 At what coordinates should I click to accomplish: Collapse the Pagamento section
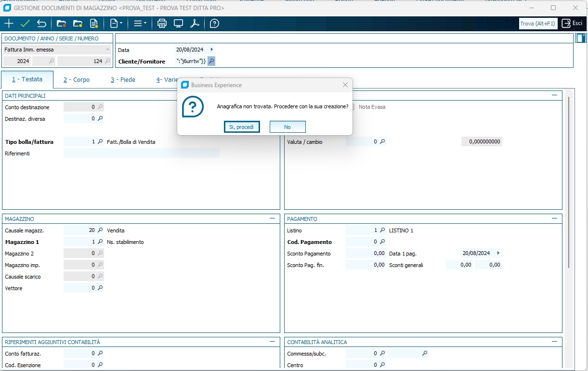pos(555,218)
